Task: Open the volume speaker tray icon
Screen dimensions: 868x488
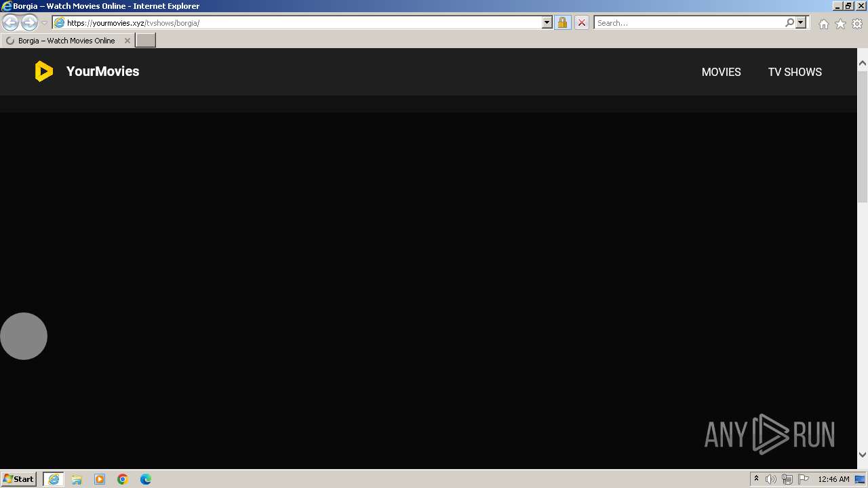Action: (771, 479)
